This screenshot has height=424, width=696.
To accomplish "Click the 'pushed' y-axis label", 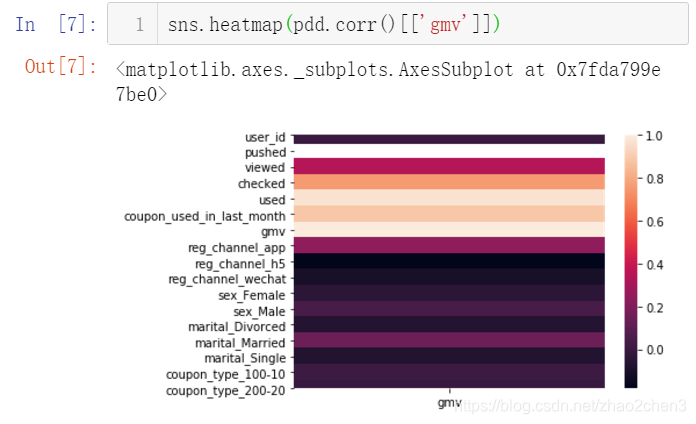I will tap(265, 152).
